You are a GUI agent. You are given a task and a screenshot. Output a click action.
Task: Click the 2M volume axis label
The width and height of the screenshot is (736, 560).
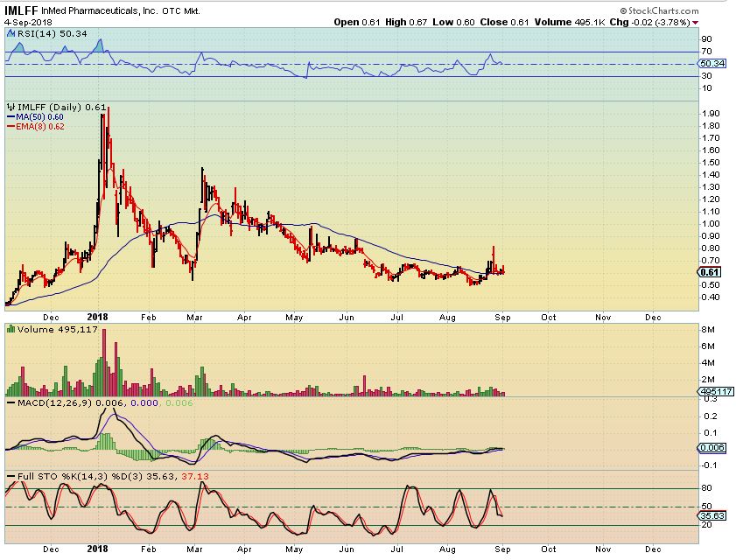[708, 379]
